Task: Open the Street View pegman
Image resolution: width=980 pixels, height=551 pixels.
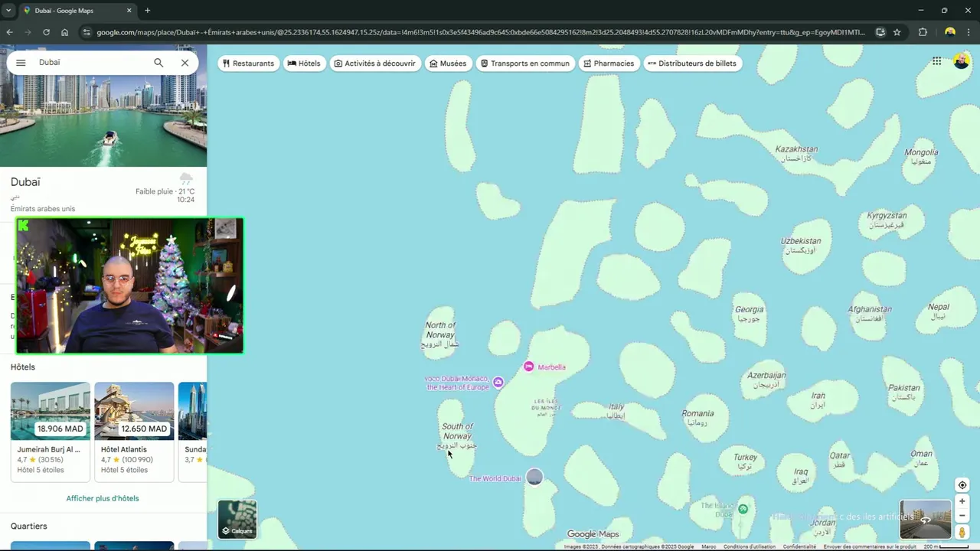Action: coord(962,532)
